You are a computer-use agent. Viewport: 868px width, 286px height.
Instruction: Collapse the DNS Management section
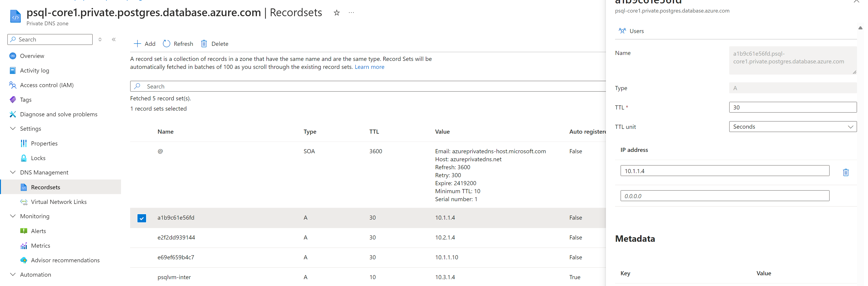tap(13, 172)
